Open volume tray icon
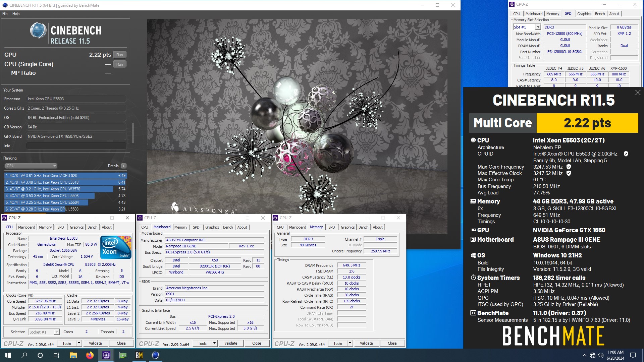This screenshot has width=644, height=362. pos(600,355)
